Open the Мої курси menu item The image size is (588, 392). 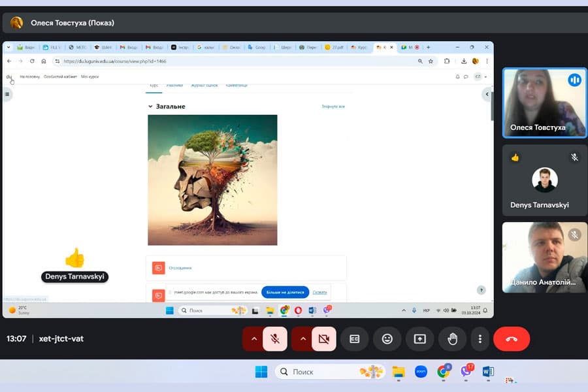pyautogui.click(x=90, y=76)
